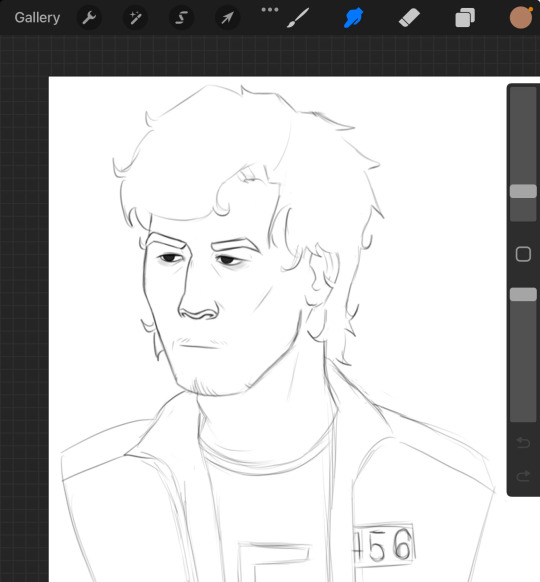Tap the Redo arrow in sidebar
This screenshot has height=582, width=540.
coord(523,476)
